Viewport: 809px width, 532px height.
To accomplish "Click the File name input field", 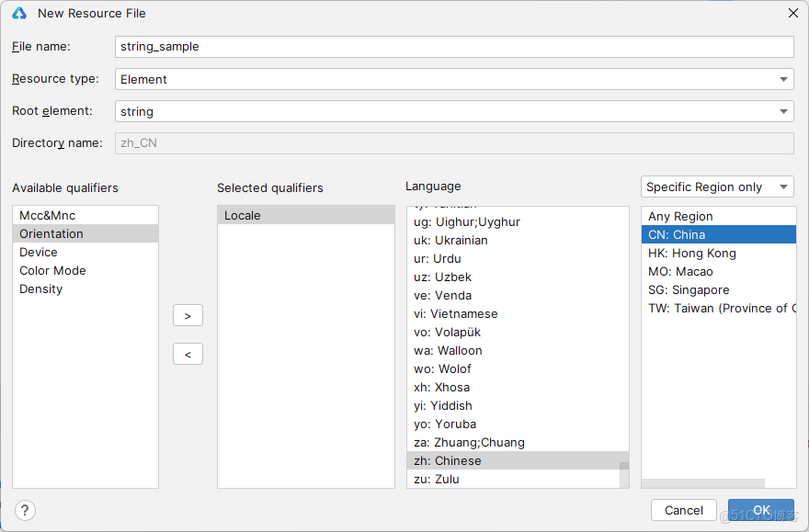I will (454, 47).
